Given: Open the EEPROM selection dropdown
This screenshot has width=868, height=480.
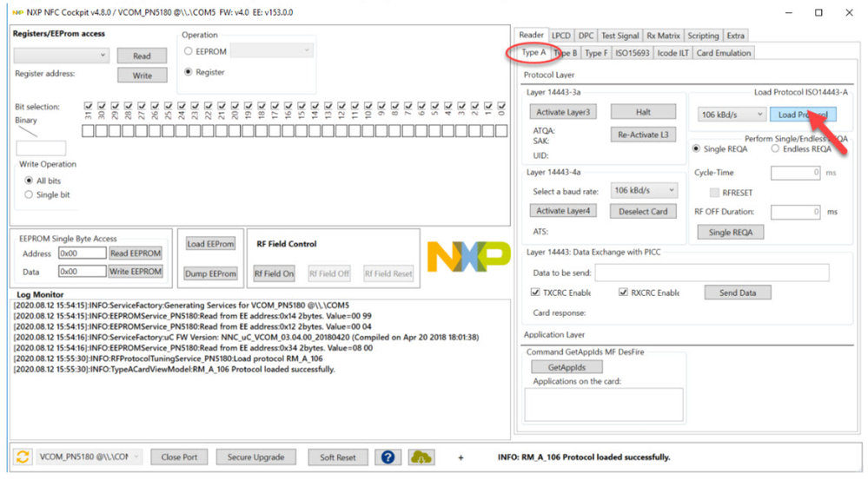Looking at the screenshot, I should pyautogui.click(x=272, y=51).
